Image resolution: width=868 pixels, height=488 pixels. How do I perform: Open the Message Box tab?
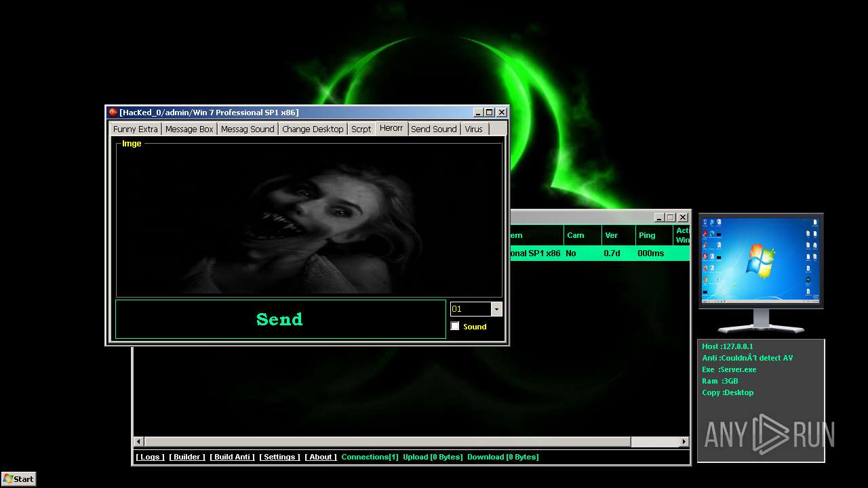pyautogui.click(x=189, y=129)
